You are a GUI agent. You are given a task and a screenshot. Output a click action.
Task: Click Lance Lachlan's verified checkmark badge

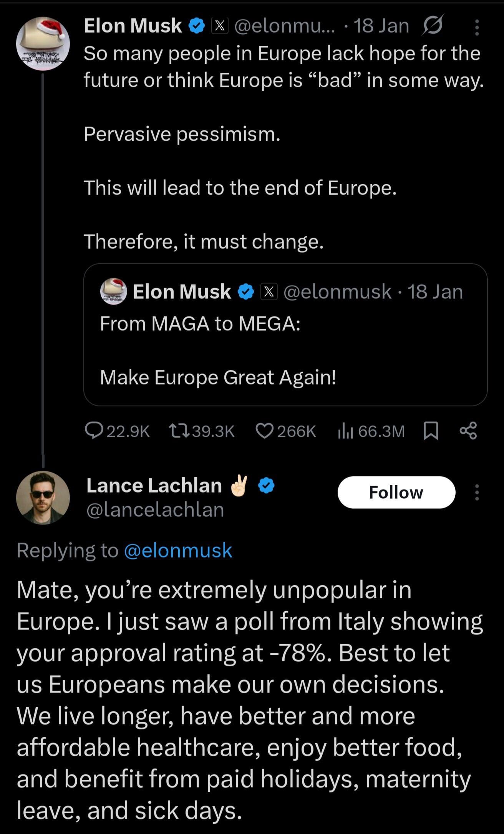(x=266, y=485)
